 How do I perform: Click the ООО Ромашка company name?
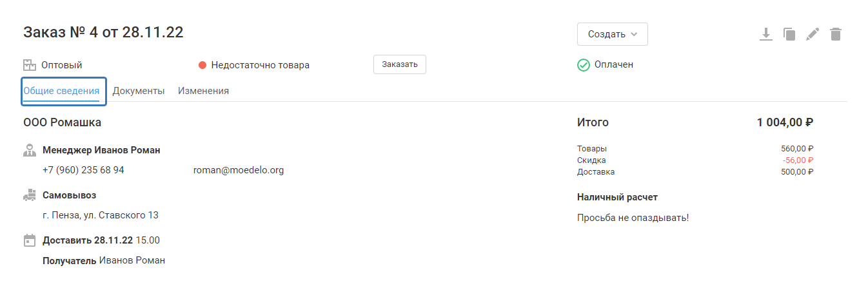point(62,122)
